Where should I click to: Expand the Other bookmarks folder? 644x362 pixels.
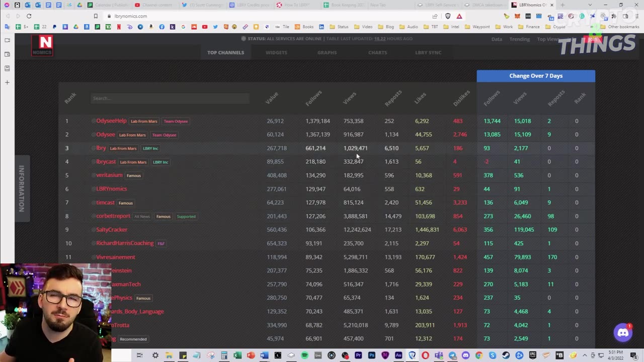coord(620,27)
